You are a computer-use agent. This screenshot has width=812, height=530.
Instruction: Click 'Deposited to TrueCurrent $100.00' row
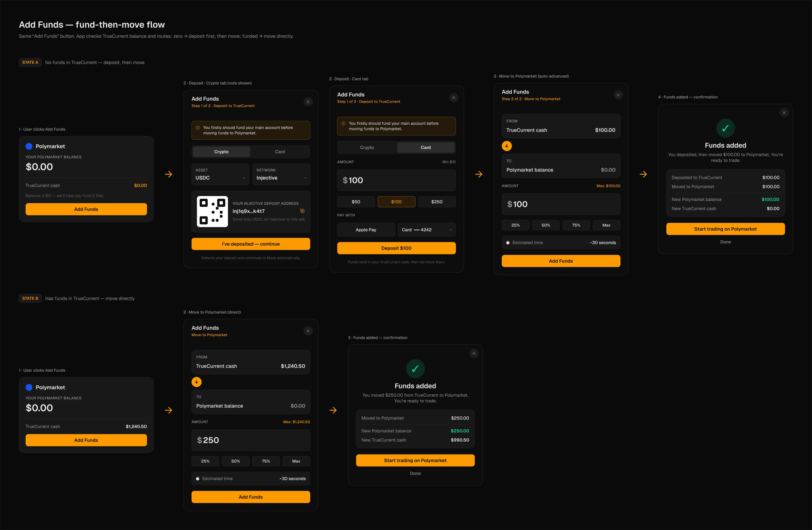click(725, 178)
